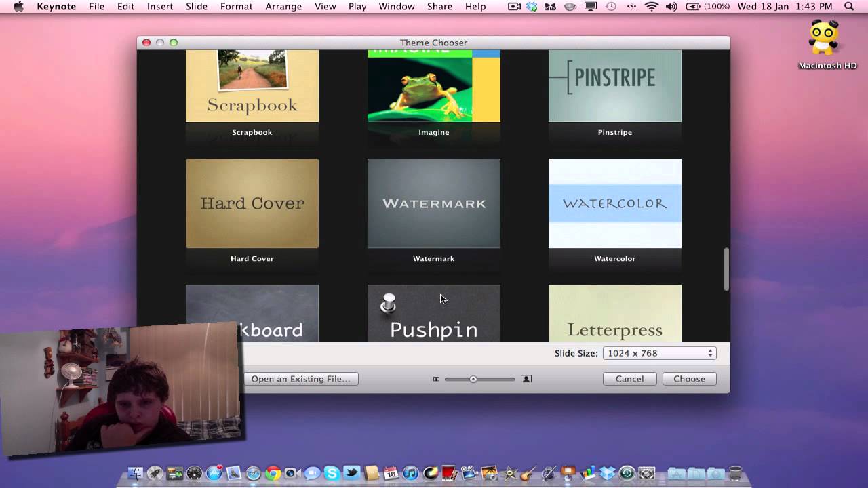
Task: Open the Apple menu
Action: point(18,6)
